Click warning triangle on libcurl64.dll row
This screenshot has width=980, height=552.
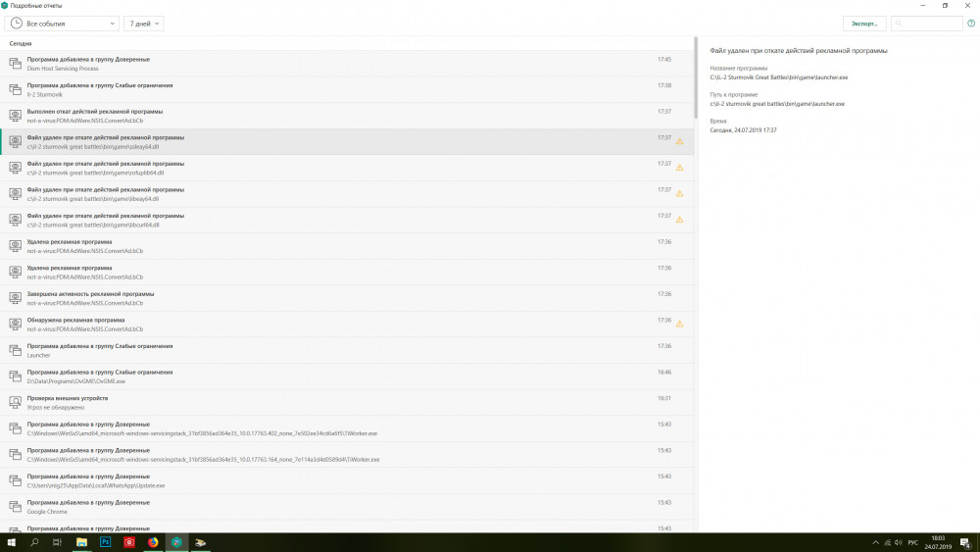(679, 220)
